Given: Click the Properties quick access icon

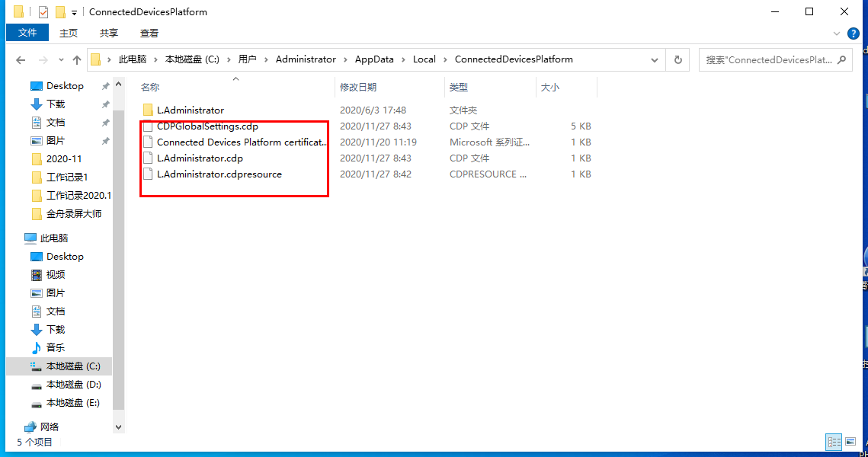Looking at the screenshot, I should click(x=43, y=11).
